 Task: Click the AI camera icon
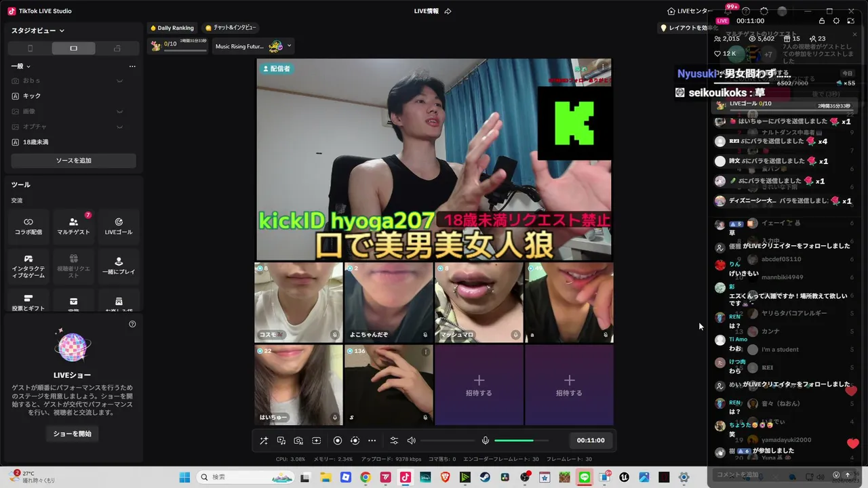[x=298, y=441]
